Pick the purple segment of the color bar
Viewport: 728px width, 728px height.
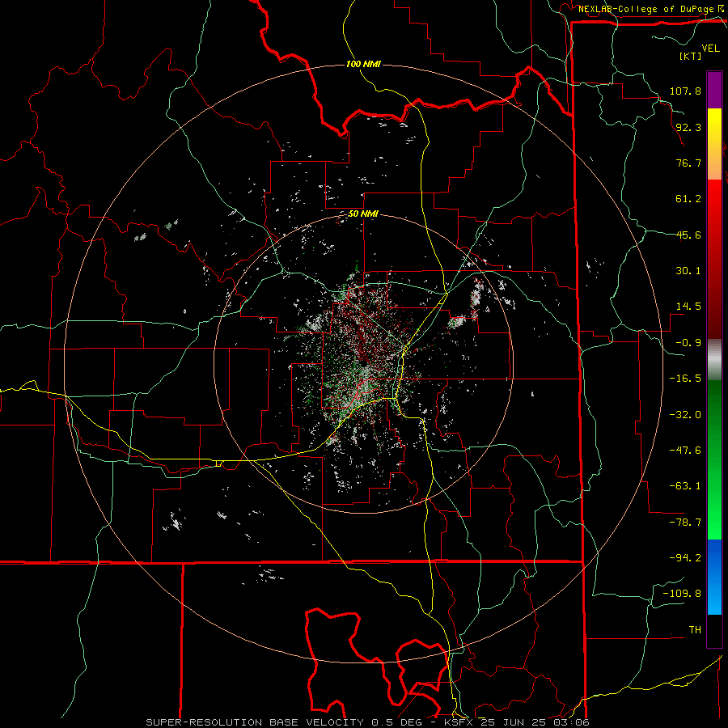[x=714, y=90]
